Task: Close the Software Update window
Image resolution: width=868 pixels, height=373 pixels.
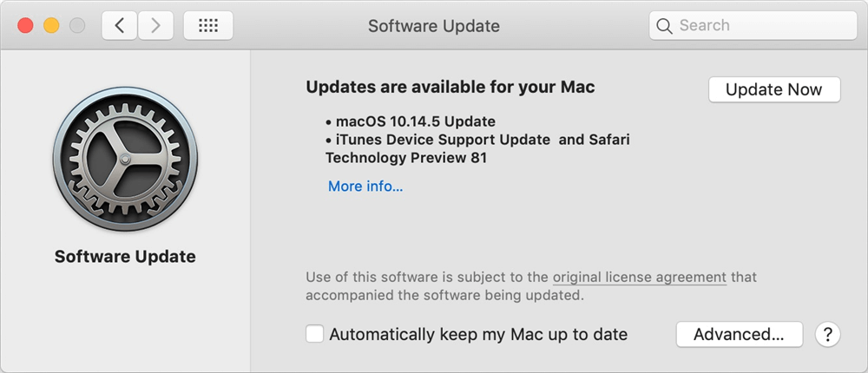Action: [x=25, y=26]
